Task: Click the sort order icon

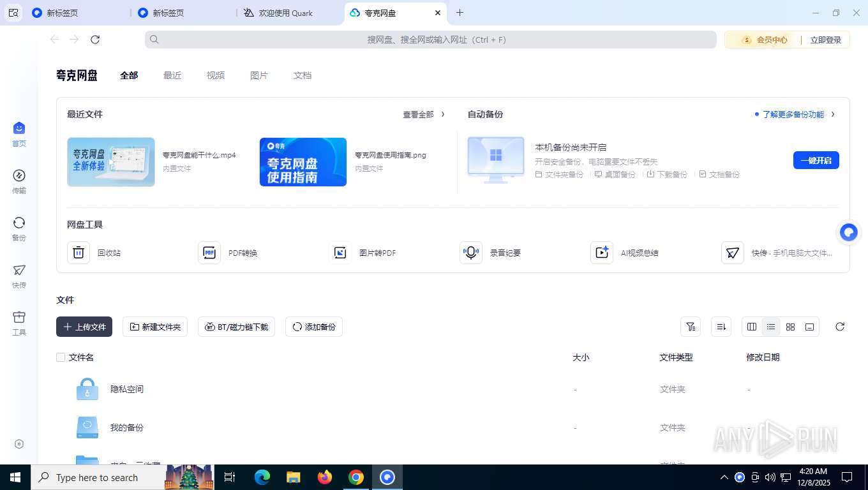Action: pos(721,327)
